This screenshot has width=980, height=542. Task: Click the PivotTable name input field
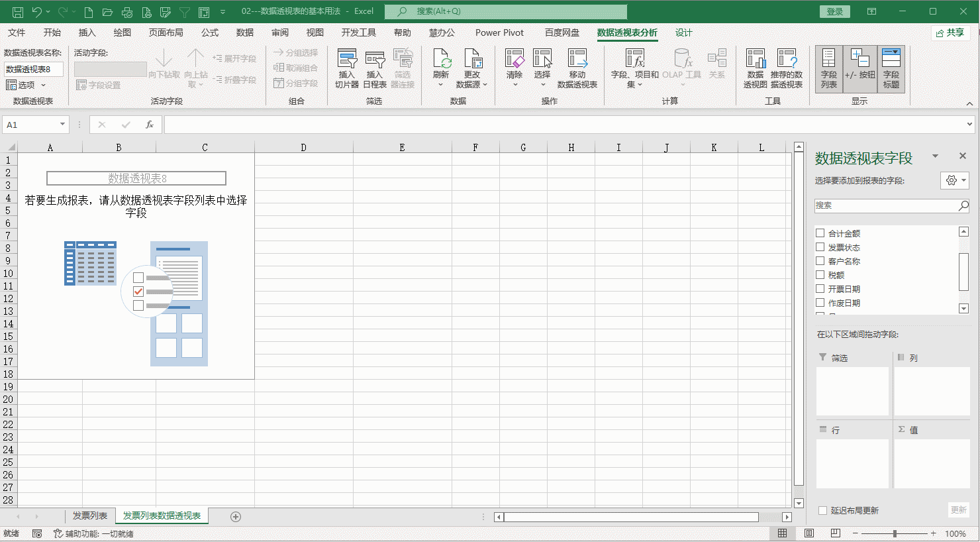34,69
